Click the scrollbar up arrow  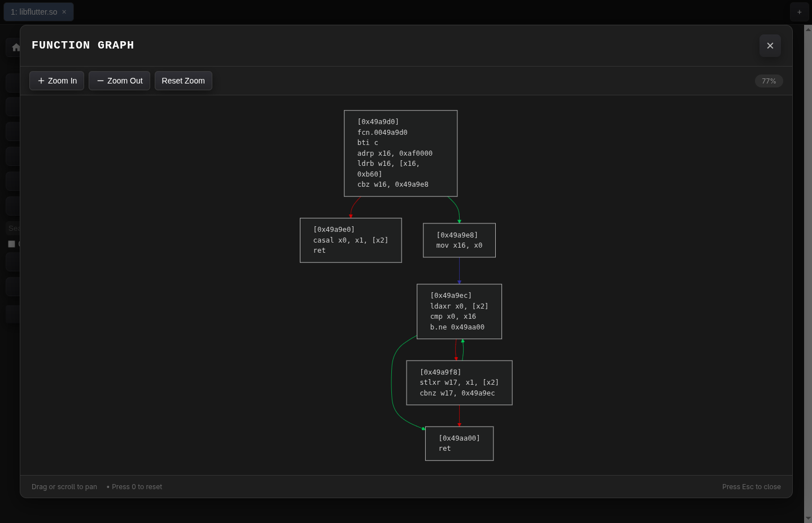tap(807, 29)
